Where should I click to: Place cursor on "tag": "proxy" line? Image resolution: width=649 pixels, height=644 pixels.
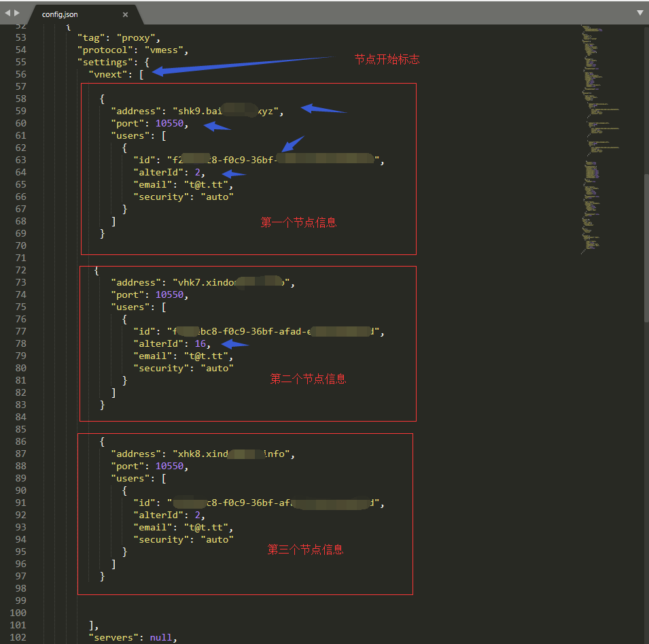click(119, 38)
